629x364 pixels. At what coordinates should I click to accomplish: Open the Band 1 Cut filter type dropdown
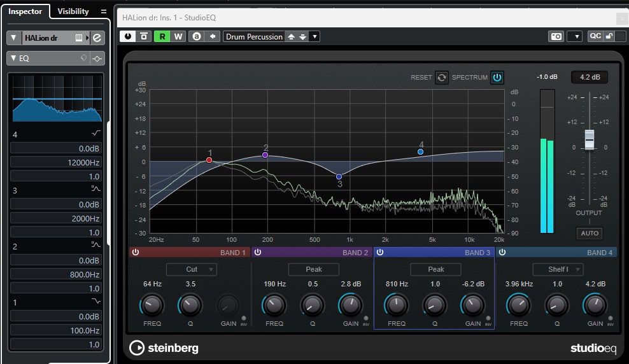click(192, 269)
